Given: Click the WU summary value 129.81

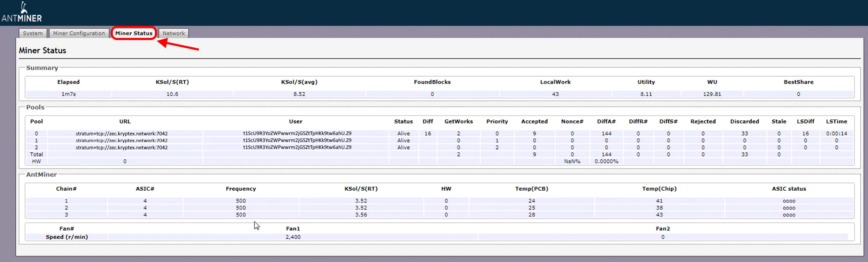Looking at the screenshot, I should tap(712, 94).
